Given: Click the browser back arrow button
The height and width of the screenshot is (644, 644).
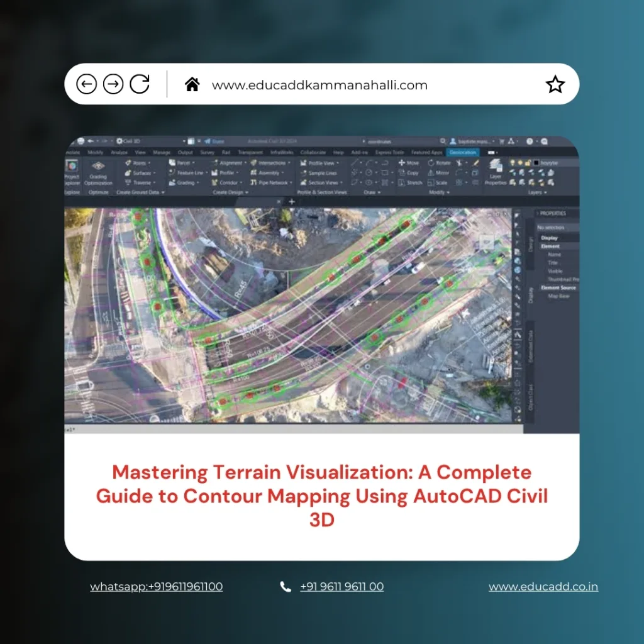Looking at the screenshot, I should tap(86, 84).
